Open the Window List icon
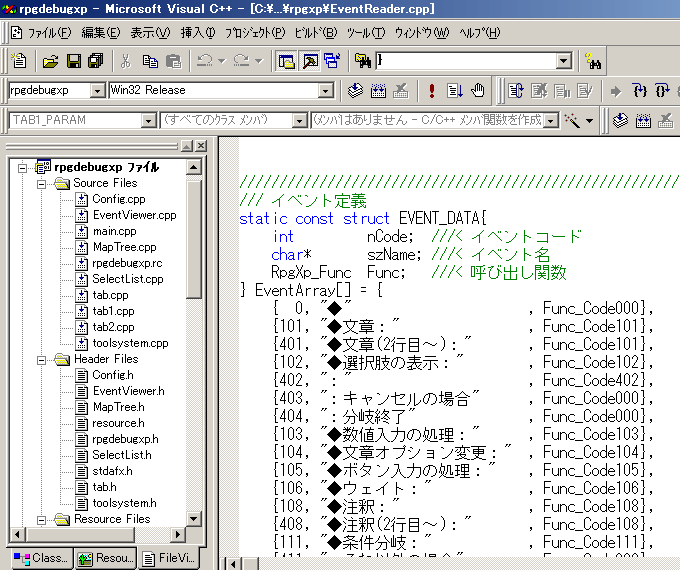 (333, 61)
